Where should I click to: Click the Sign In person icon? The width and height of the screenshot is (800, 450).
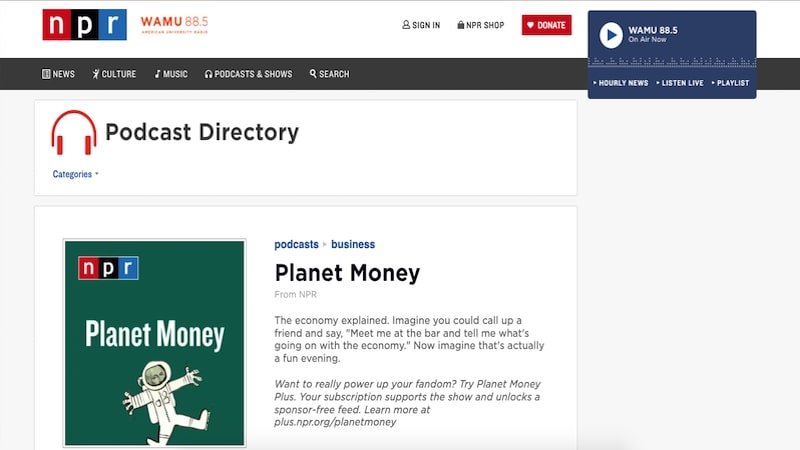[x=406, y=24]
